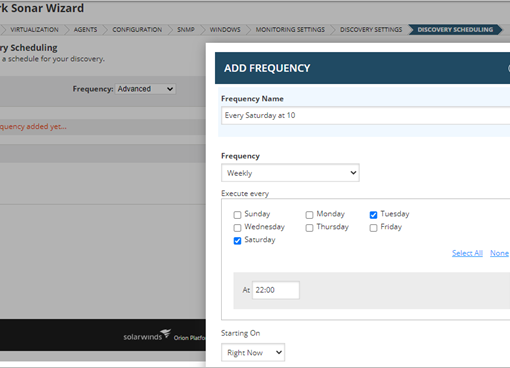The height and width of the screenshot is (368, 510).
Task: Check the Wednesday checkbox
Action: [x=237, y=228]
